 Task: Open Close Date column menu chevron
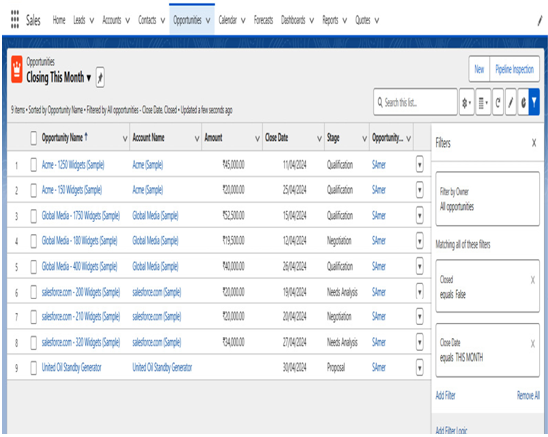tap(319, 139)
